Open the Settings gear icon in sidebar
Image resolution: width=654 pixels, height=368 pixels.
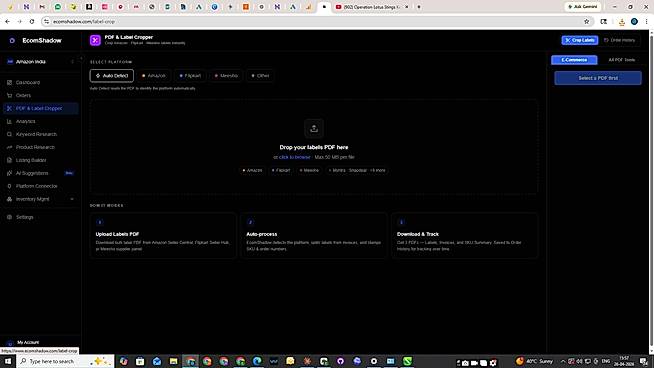click(9, 217)
